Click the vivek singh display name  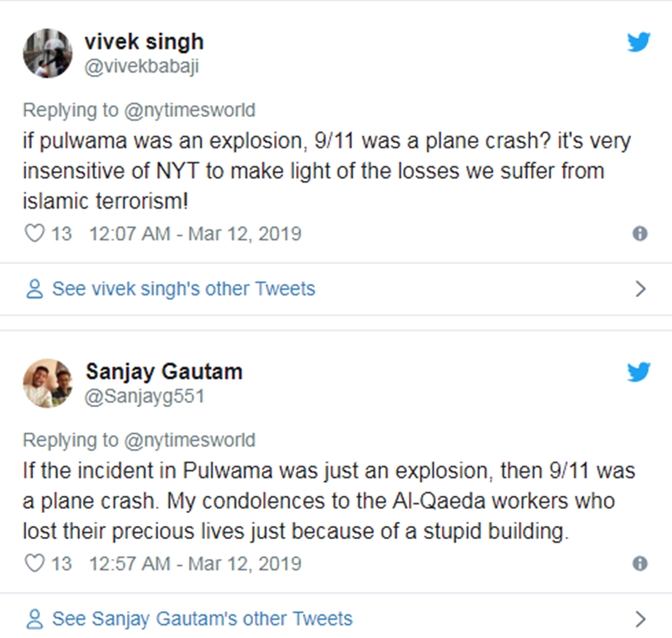(x=144, y=41)
